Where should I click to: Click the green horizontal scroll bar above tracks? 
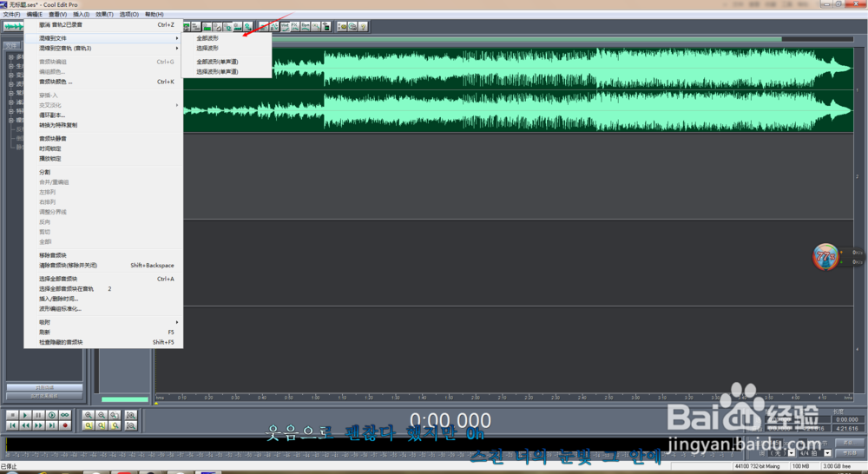(526, 39)
